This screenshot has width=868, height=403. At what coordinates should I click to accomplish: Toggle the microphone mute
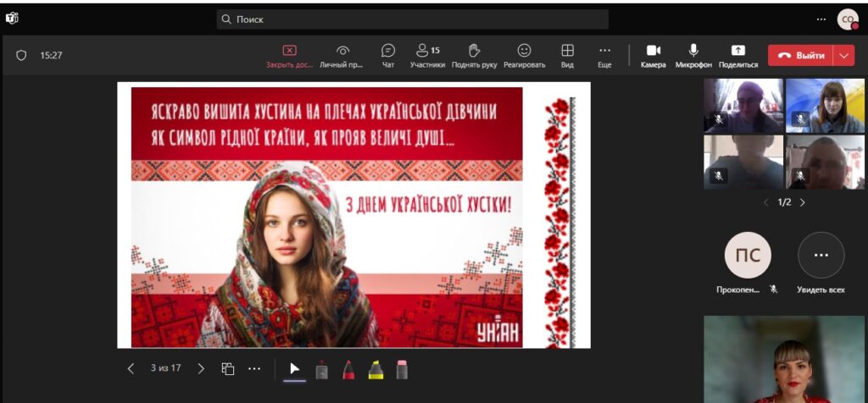693,55
